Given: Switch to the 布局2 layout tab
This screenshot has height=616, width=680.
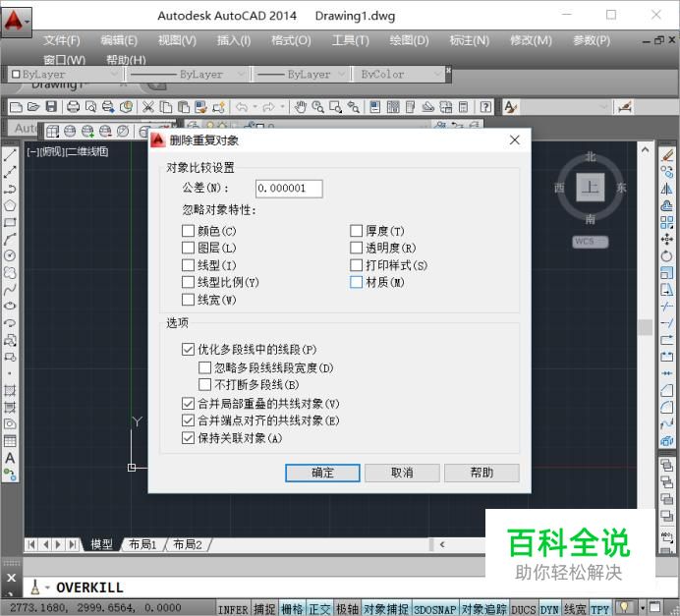Looking at the screenshot, I should [x=188, y=544].
